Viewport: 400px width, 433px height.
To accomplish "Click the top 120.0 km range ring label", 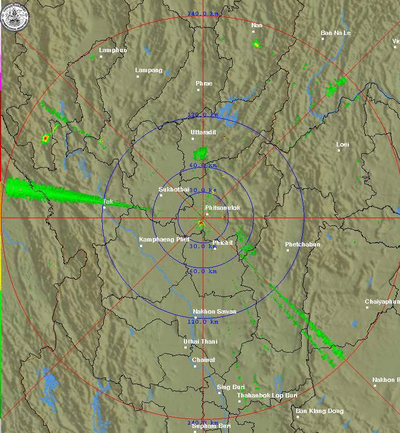I will 203,115.
